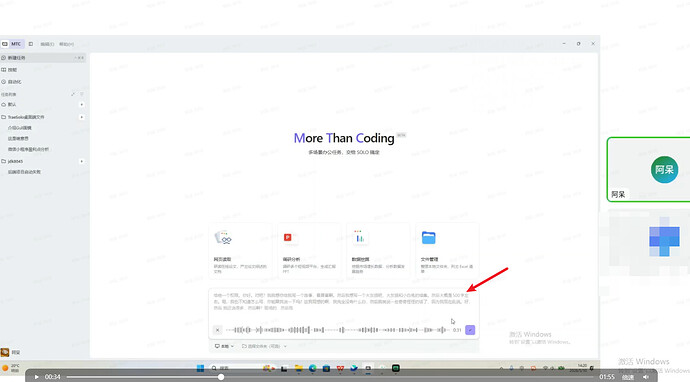This screenshot has height=382, width=690.
Task: Add a task in the 默认 group
Action: 81,104
